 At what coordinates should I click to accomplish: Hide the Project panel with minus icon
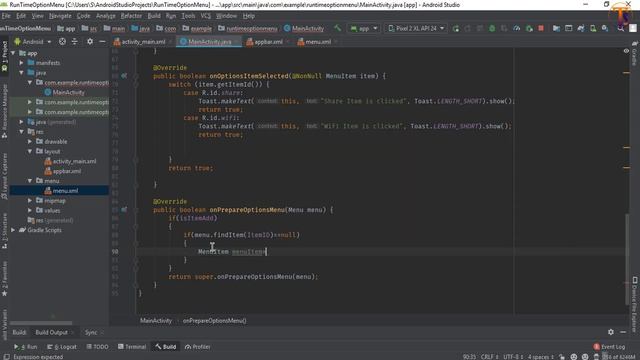(x=102, y=42)
